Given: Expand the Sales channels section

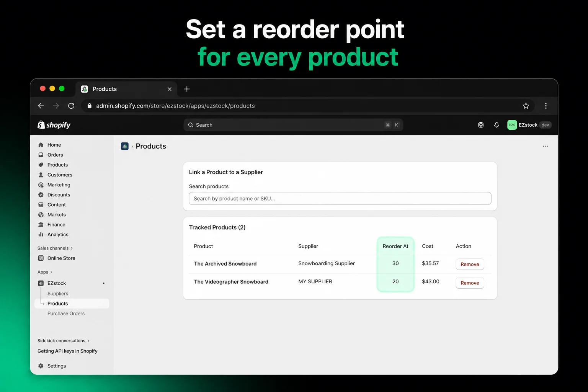Looking at the screenshot, I should (55, 248).
